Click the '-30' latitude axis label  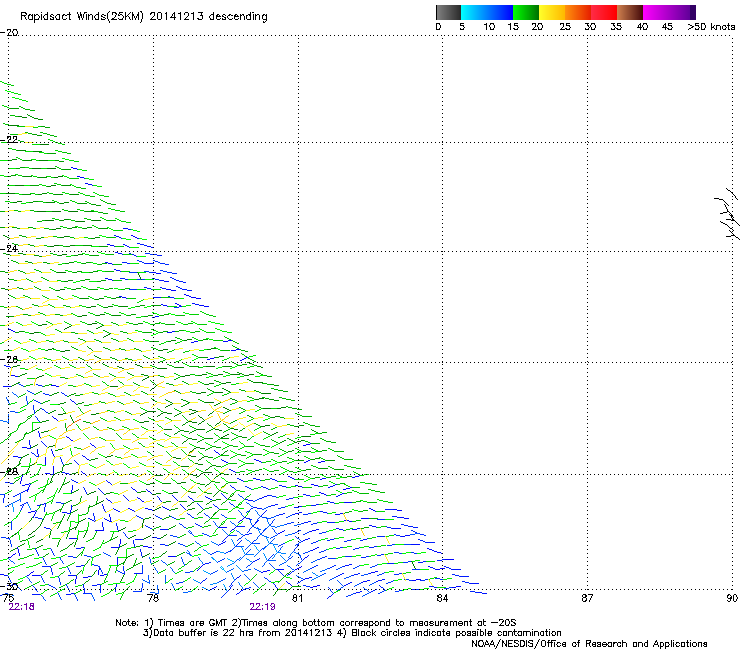(9, 586)
